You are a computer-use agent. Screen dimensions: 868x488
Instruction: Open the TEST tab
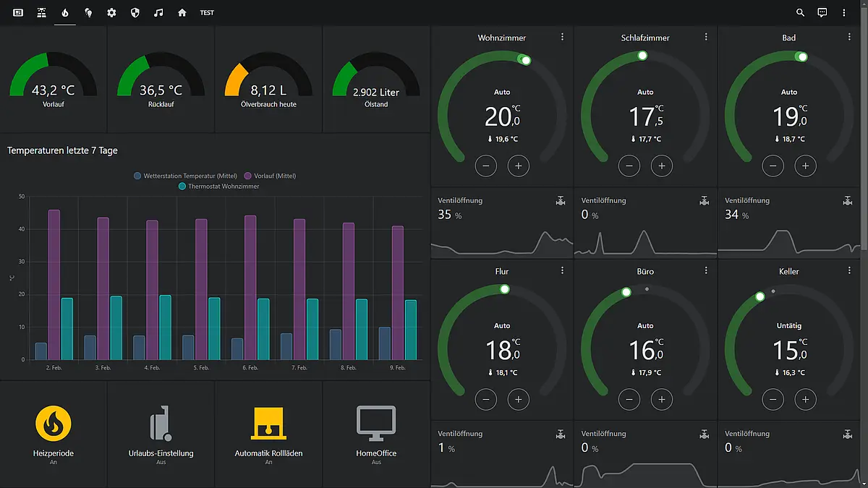[x=207, y=12]
